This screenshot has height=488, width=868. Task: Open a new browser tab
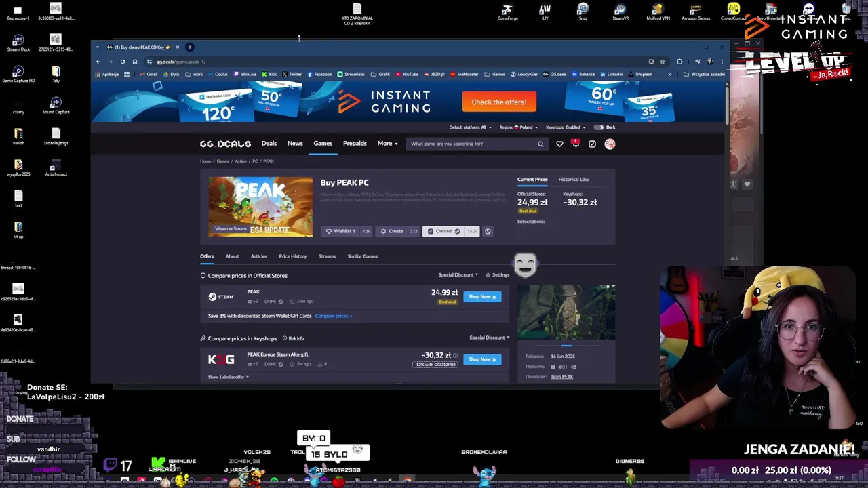[190, 47]
